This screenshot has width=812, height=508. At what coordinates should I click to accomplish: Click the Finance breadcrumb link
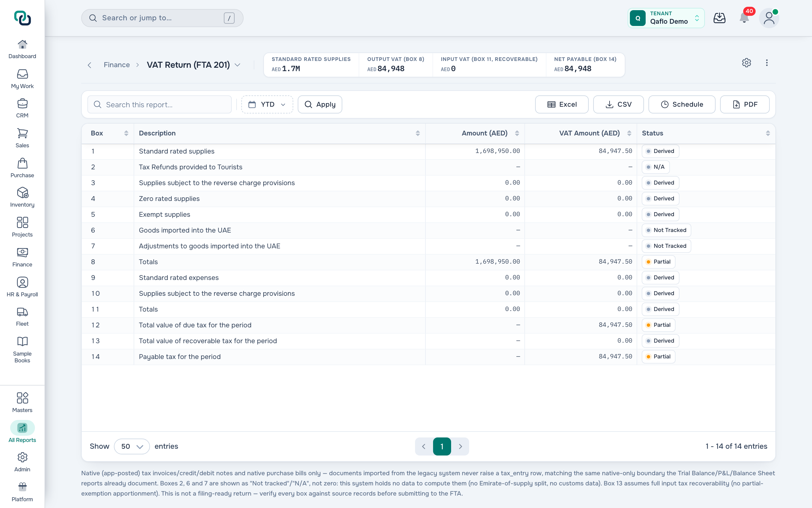[x=116, y=65]
